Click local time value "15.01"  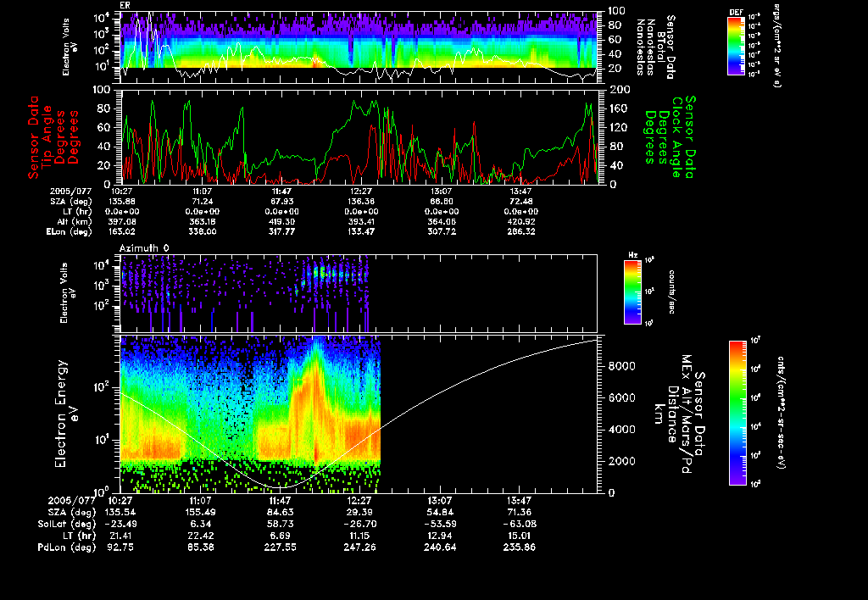coord(520,536)
